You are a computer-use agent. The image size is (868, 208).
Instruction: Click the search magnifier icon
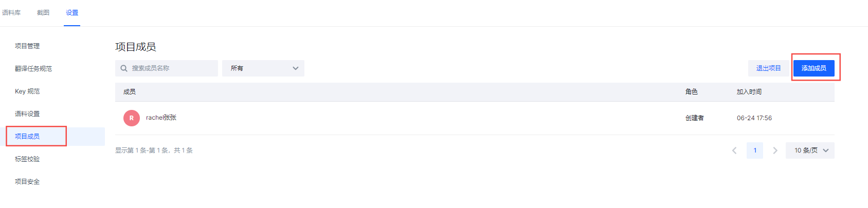pos(124,68)
